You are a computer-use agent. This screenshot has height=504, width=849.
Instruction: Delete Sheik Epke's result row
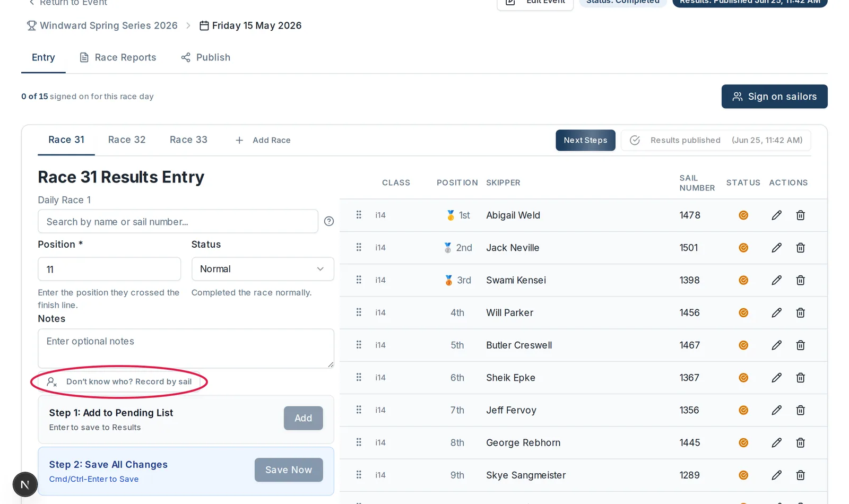800,378
